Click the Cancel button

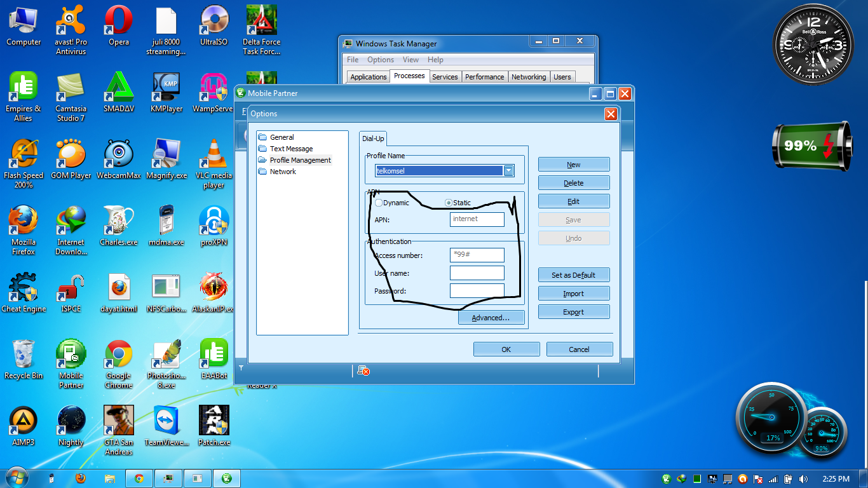pyautogui.click(x=580, y=349)
